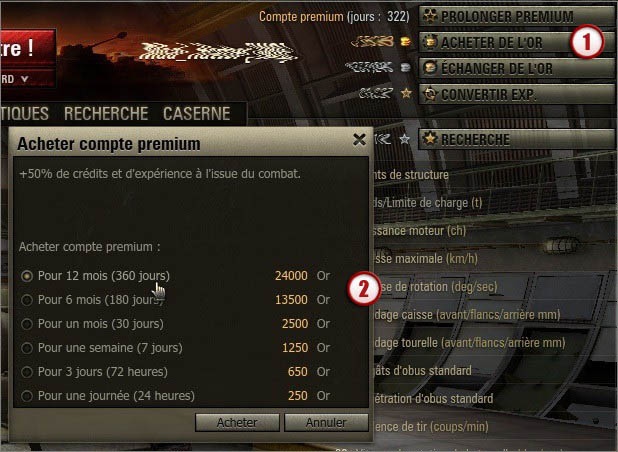Click the star icon on Prolonger Premium button
The height and width of the screenshot is (452, 618).
430,16
